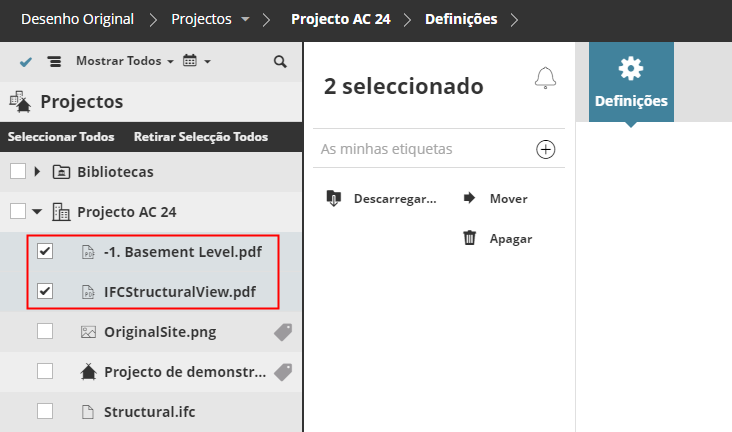Click the Descarregar download icon
Screen dimensions: 732x432
[335, 198]
